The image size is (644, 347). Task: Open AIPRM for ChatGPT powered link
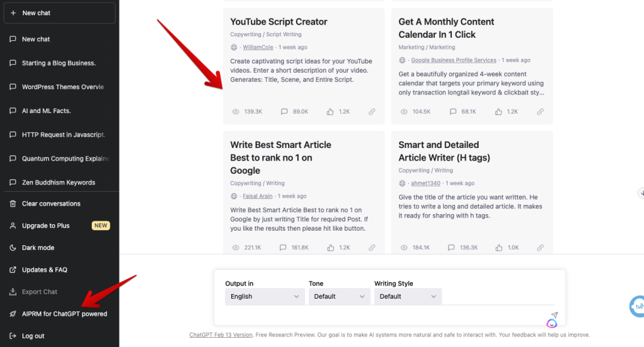coord(64,314)
